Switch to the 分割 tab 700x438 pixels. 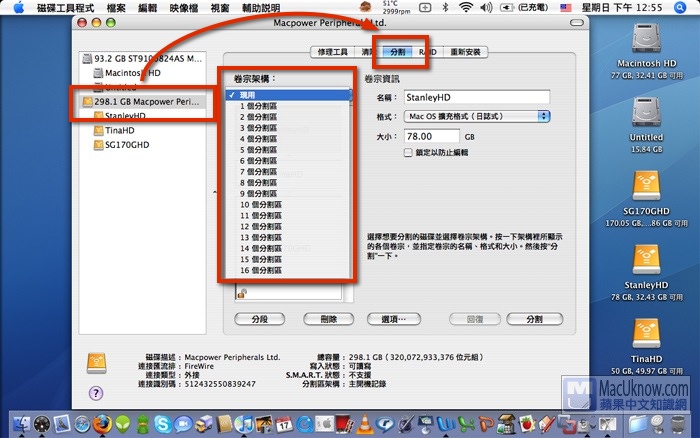tap(397, 52)
